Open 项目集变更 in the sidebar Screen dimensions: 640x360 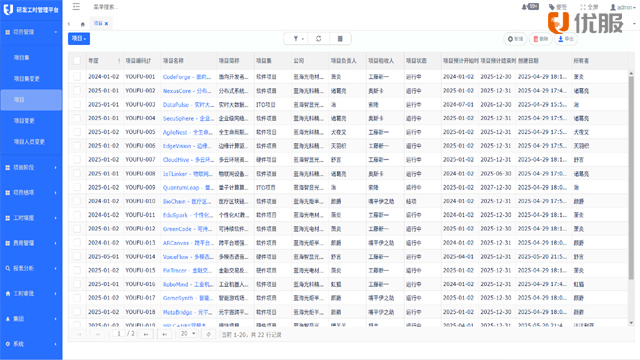31,79
